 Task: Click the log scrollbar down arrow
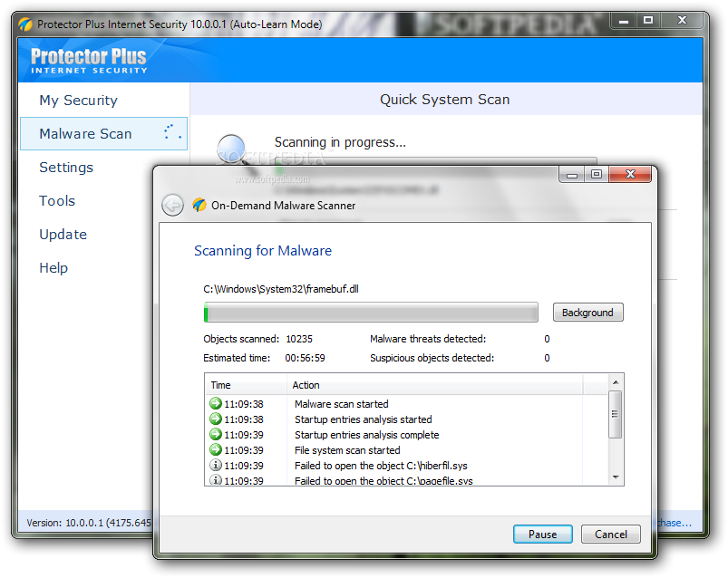point(616,477)
